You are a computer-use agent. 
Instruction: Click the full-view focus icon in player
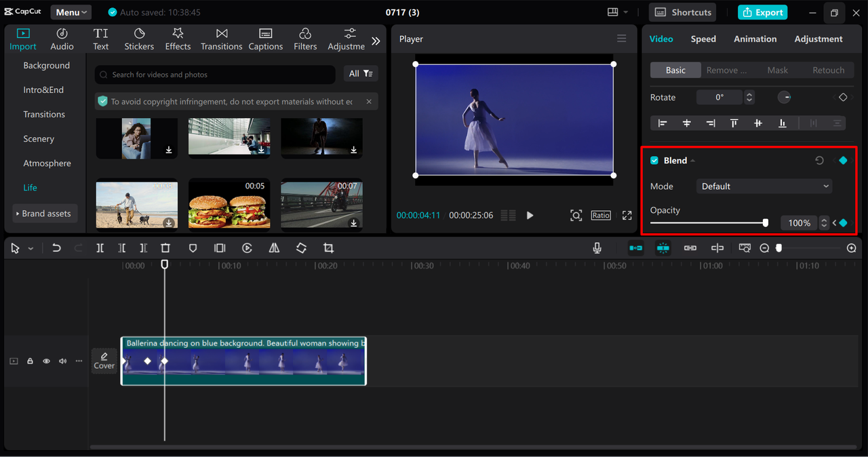click(x=576, y=215)
